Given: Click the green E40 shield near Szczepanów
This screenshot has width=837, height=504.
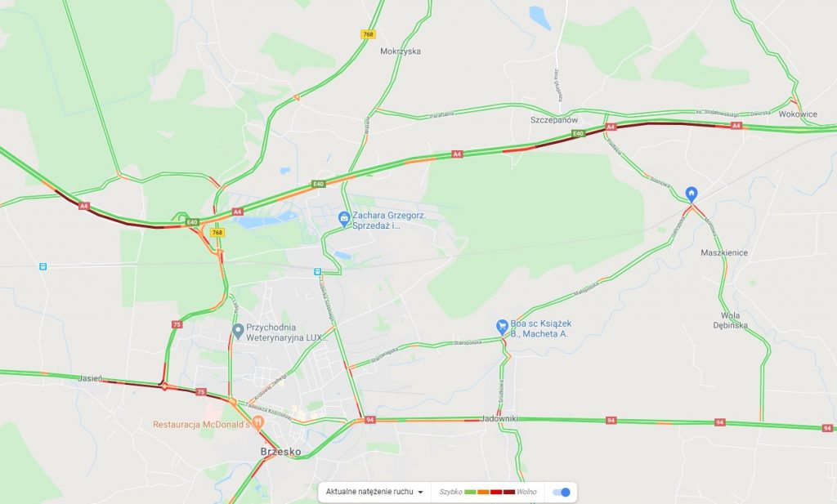Looking at the screenshot, I should (x=578, y=133).
